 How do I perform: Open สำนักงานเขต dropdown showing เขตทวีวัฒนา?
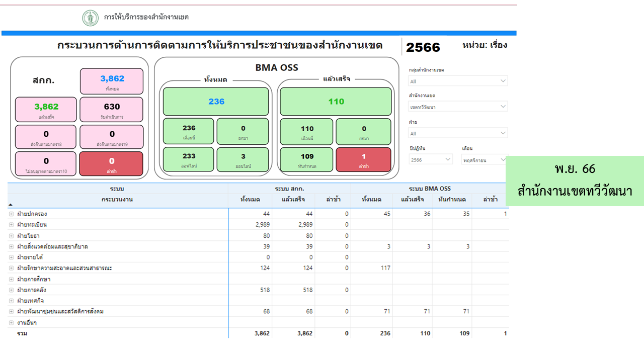click(458, 107)
